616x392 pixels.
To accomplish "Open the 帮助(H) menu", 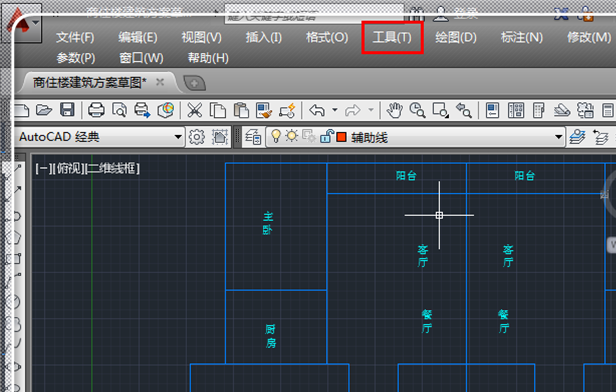I will (208, 58).
